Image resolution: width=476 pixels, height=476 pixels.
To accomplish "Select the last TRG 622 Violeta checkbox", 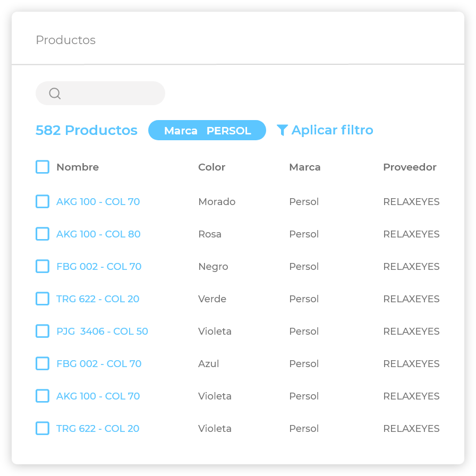I will coord(42,428).
